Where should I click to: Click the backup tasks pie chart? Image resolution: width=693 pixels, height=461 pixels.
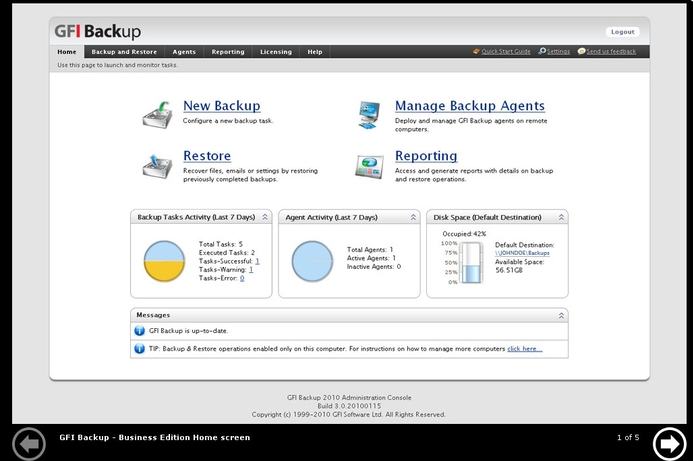(x=164, y=261)
